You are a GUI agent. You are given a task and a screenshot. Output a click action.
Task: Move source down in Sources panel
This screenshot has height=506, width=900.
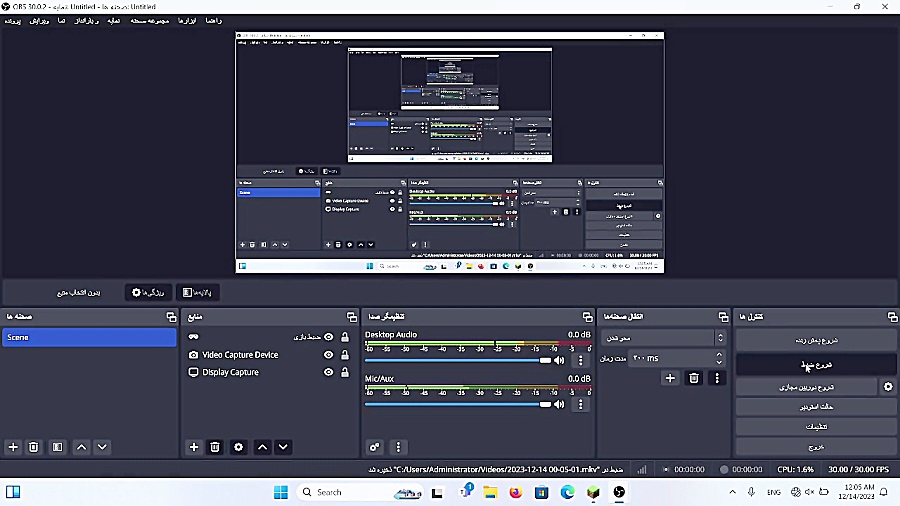click(x=283, y=447)
